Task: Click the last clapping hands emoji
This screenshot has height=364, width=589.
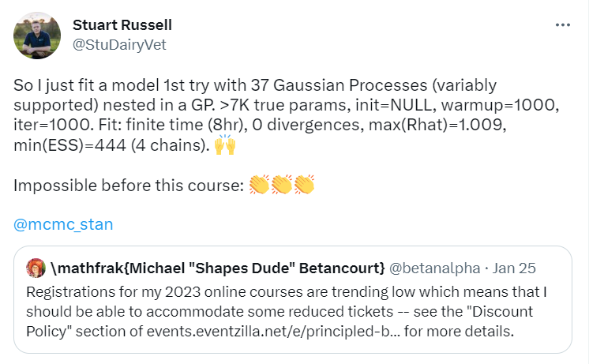Action: coord(304,185)
